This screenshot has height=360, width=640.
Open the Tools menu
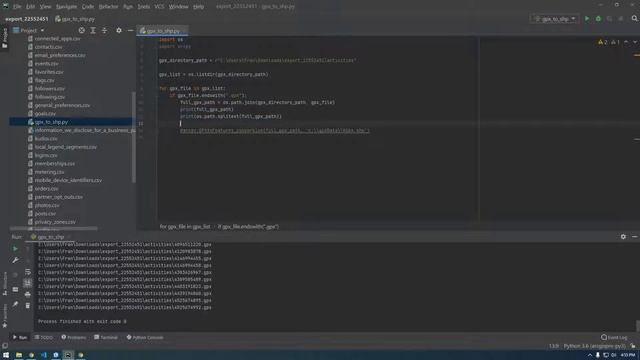(143, 7)
